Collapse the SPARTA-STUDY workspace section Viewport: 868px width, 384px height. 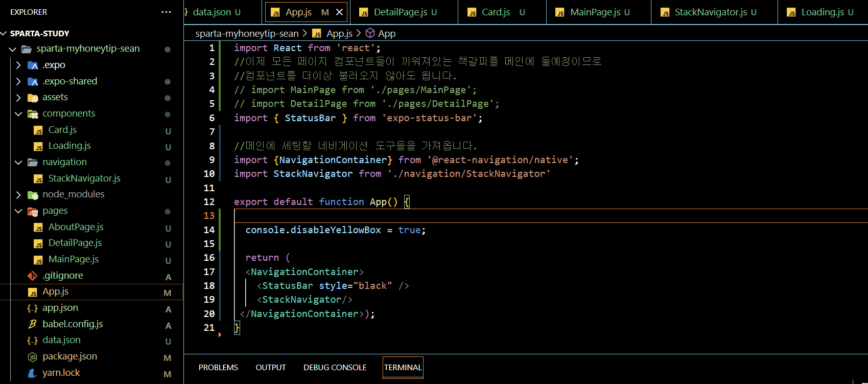click(x=4, y=33)
